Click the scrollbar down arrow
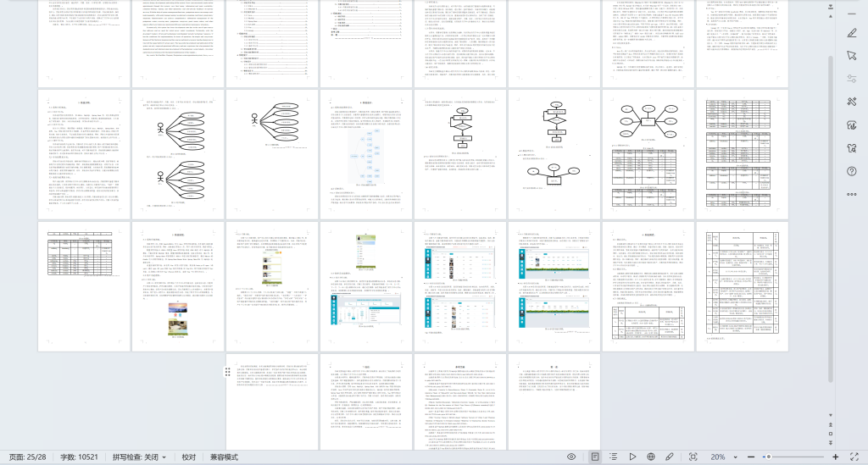This screenshot has width=868, height=465. click(831, 415)
